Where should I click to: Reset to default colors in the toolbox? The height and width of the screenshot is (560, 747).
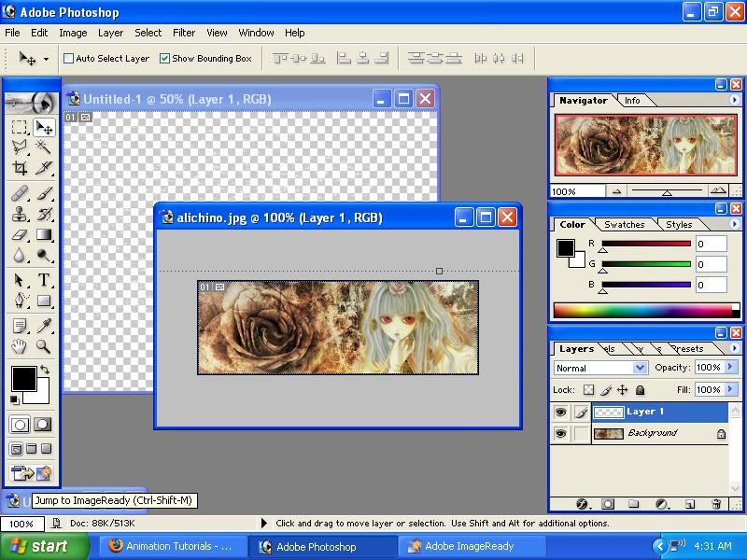[x=15, y=399]
